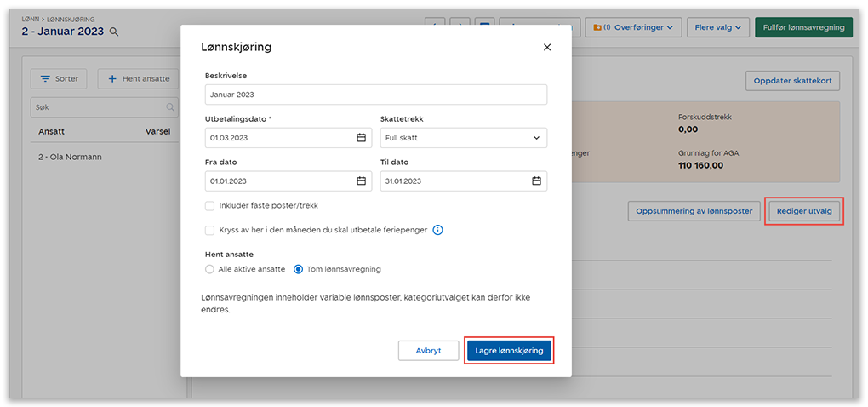The width and height of the screenshot is (868, 407).
Task: Select employee 2 - Ola Normann
Action: point(71,158)
